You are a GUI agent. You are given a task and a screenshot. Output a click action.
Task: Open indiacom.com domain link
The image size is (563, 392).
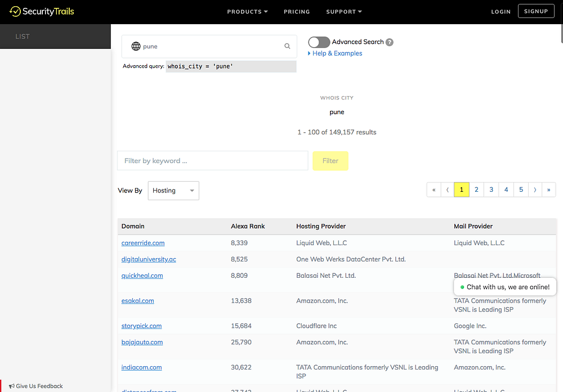point(141,367)
